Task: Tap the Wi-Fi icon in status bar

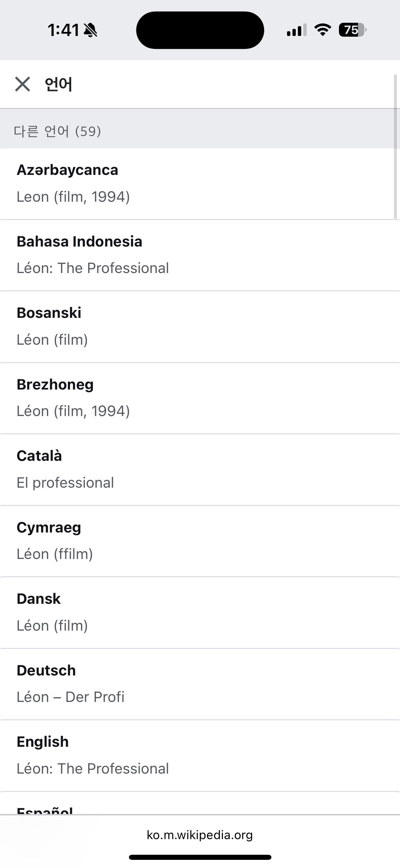Action: [323, 30]
